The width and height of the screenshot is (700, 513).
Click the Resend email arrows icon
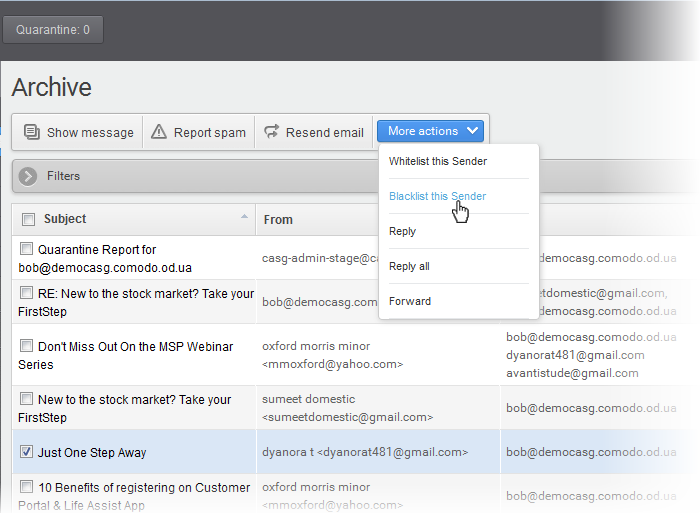point(271,132)
